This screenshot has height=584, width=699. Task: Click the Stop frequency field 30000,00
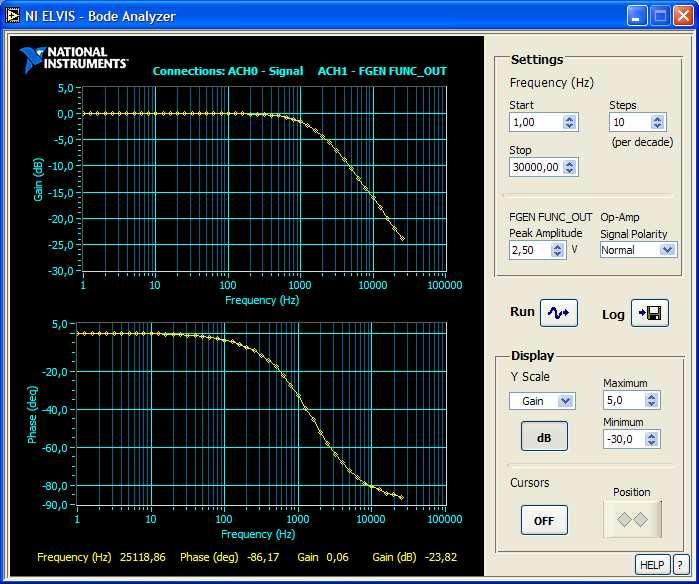click(536, 167)
